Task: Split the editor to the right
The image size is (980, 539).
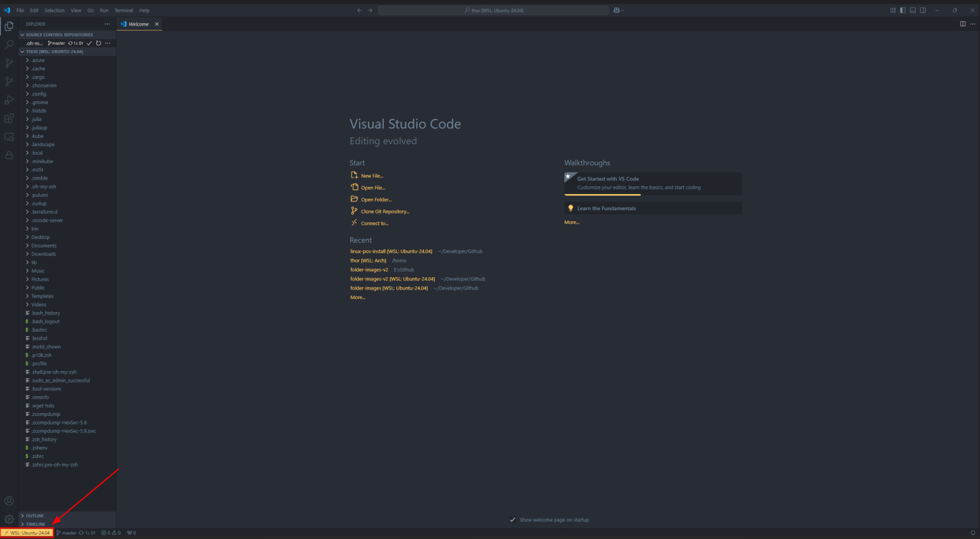Action: point(963,24)
